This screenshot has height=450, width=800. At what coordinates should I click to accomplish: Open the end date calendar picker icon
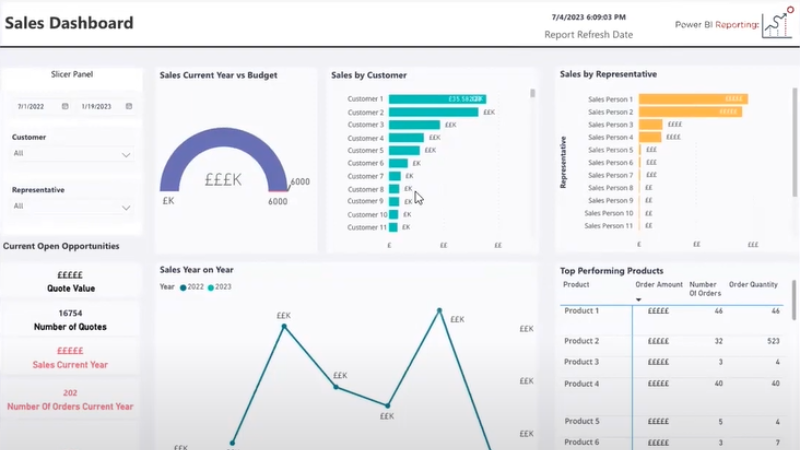pos(129,106)
